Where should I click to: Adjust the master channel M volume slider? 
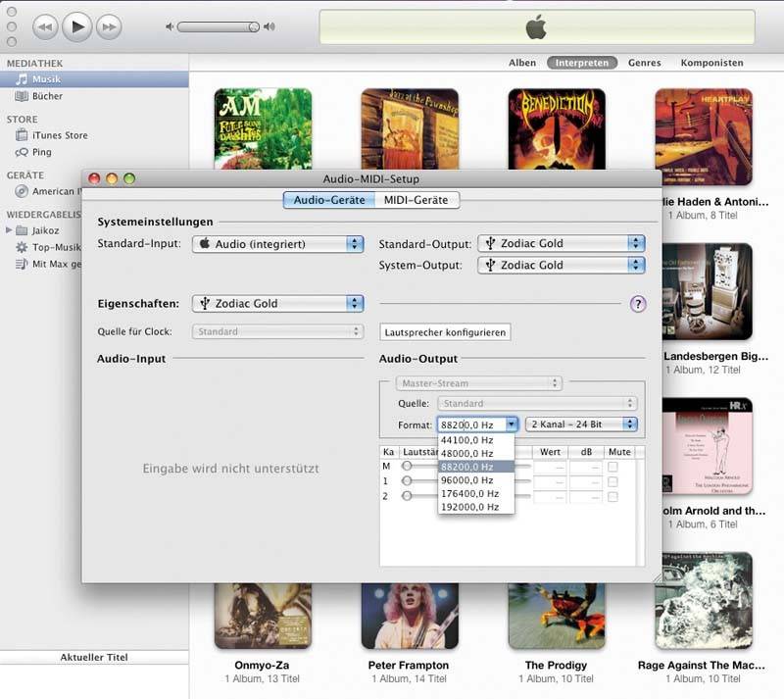[407, 466]
